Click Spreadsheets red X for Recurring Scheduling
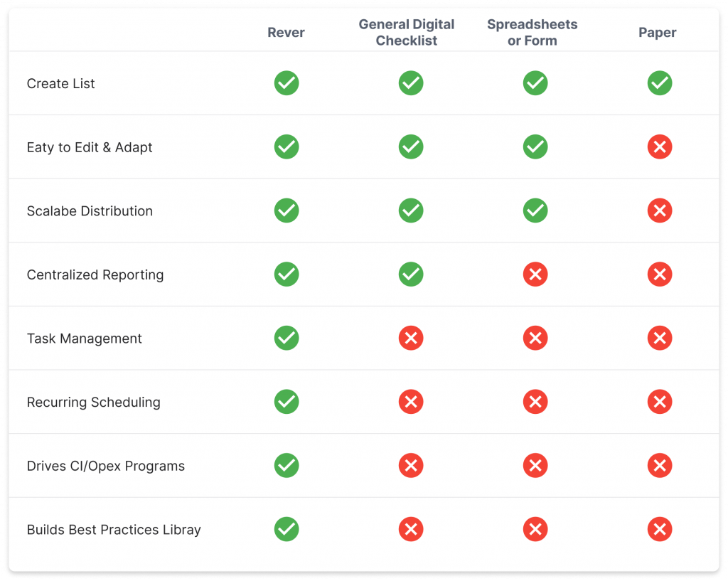 point(535,402)
